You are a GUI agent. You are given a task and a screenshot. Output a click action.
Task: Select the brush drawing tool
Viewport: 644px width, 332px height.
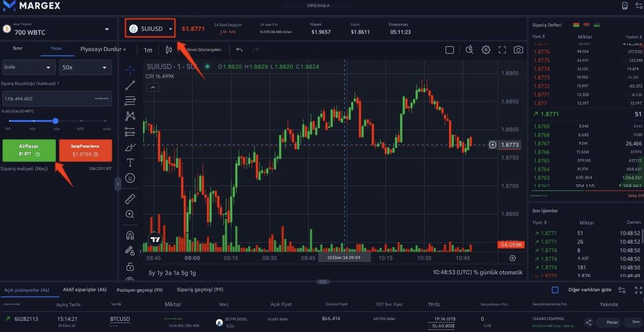(130, 147)
